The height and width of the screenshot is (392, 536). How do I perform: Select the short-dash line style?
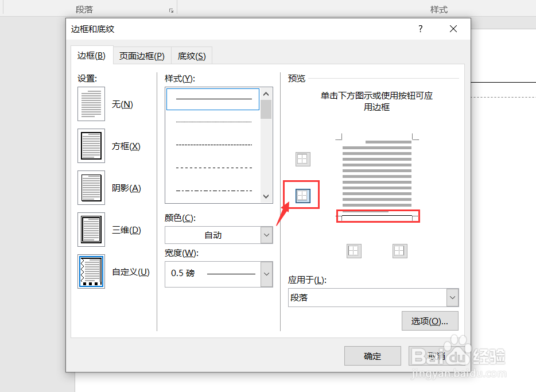pos(213,145)
